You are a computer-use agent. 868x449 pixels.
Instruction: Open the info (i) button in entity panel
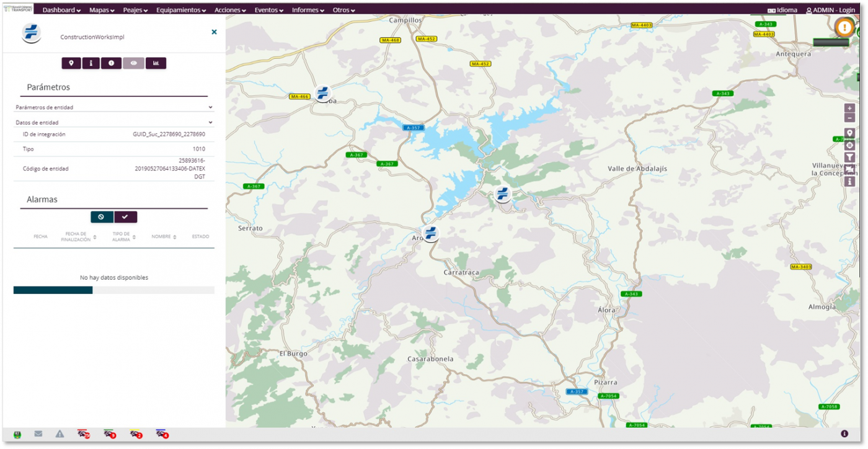click(91, 63)
